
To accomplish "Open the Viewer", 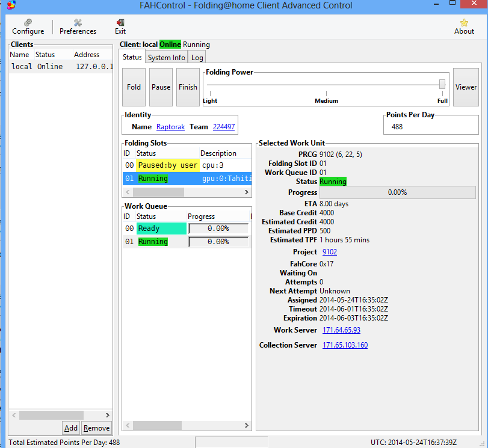I will tap(466, 87).
